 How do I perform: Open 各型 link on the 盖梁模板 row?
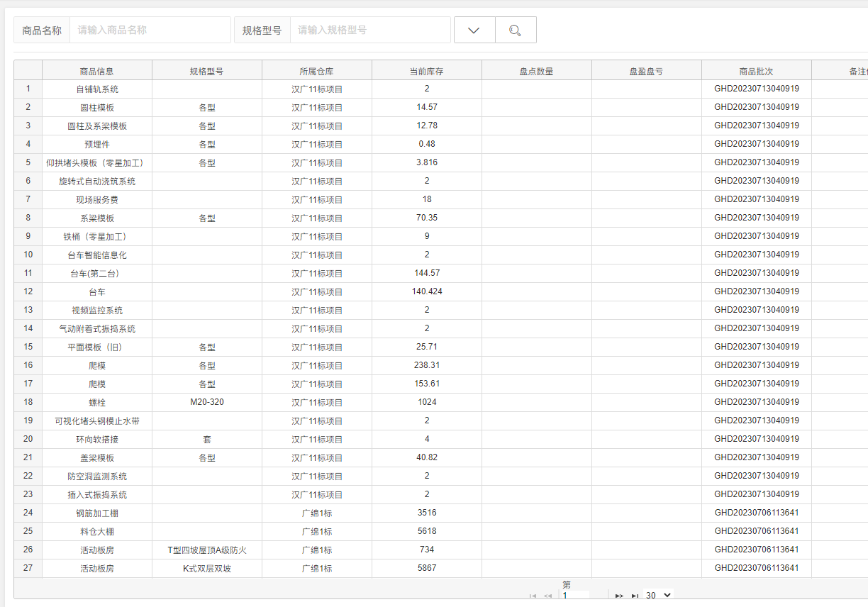(x=207, y=457)
